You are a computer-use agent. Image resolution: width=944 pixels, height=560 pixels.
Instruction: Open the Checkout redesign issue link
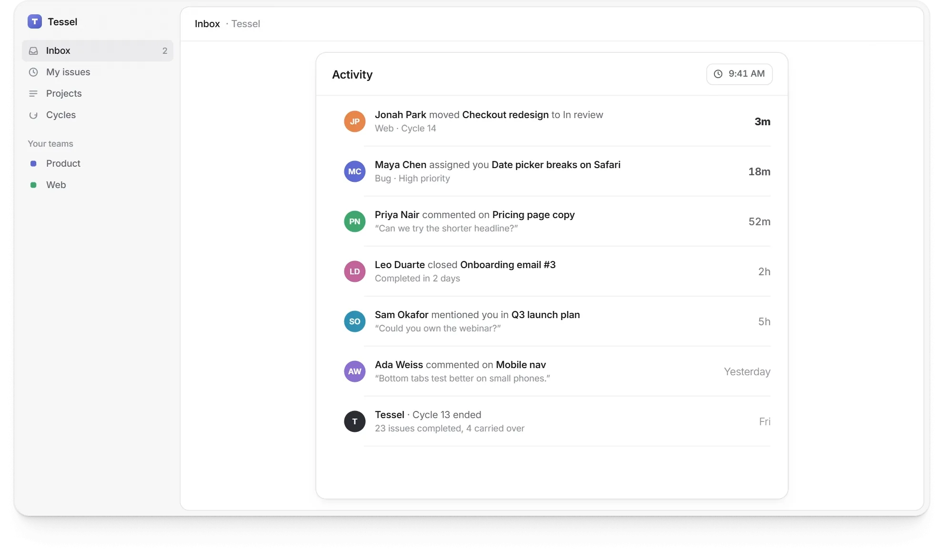505,115
